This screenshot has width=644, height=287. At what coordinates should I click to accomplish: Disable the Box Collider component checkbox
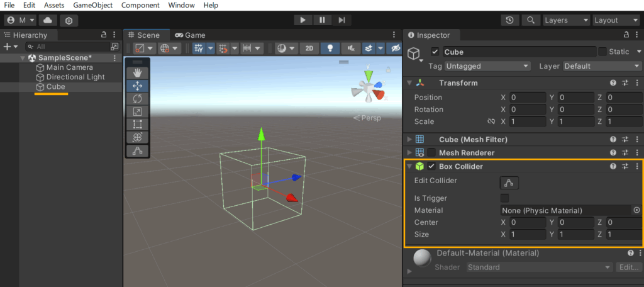click(x=431, y=167)
